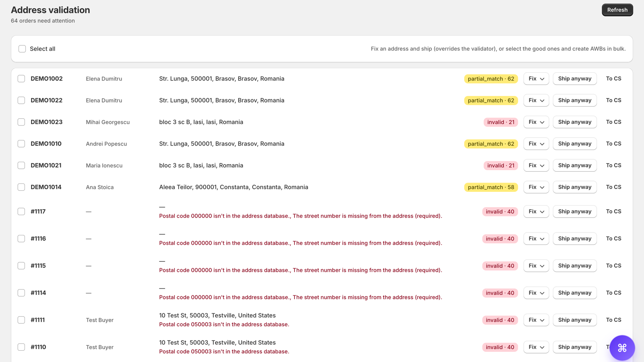
Task: Send order #1114 to CS
Action: [x=613, y=293]
